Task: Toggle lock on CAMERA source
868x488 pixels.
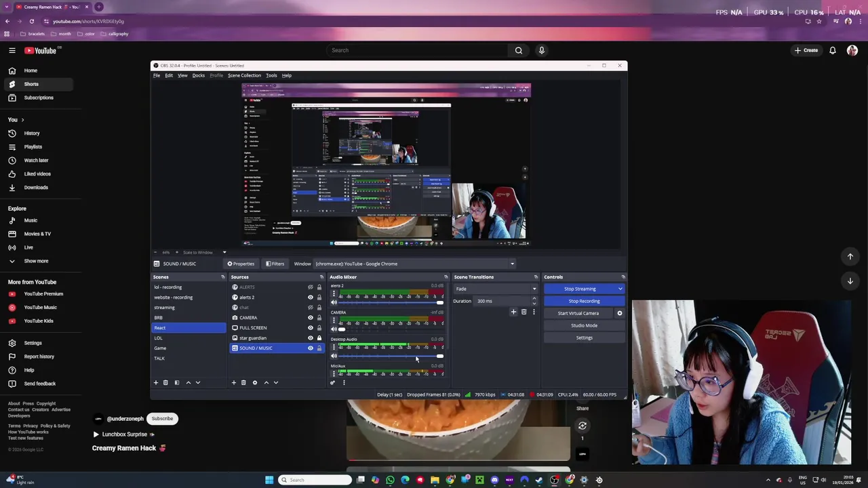Action: pyautogui.click(x=319, y=317)
